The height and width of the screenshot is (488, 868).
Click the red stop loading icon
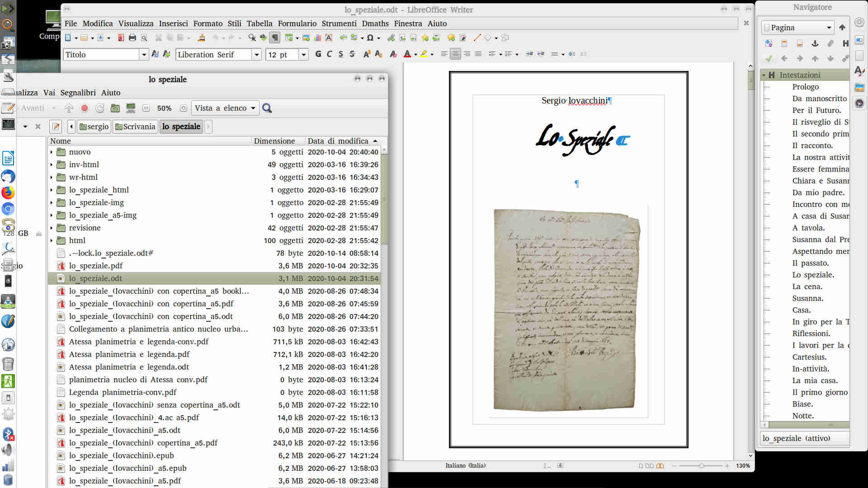(85, 108)
